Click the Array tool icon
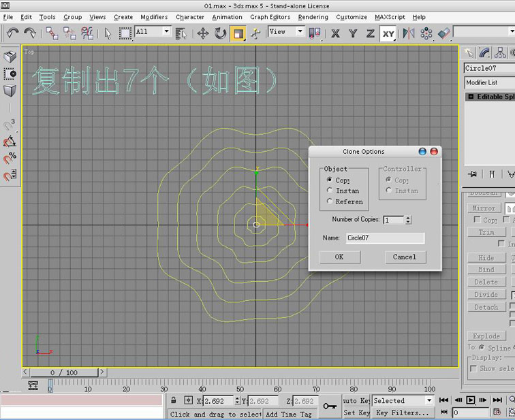 pyautogui.click(x=426, y=33)
